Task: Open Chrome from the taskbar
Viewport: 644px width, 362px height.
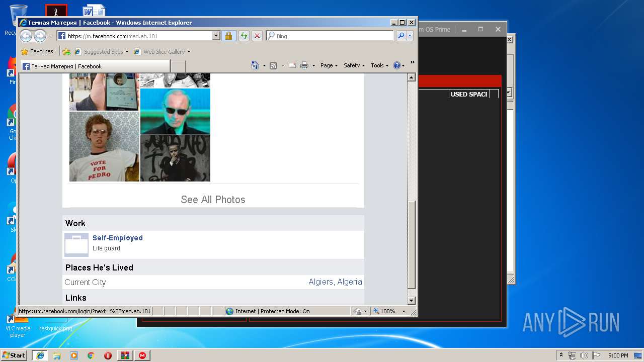Action: click(91, 355)
